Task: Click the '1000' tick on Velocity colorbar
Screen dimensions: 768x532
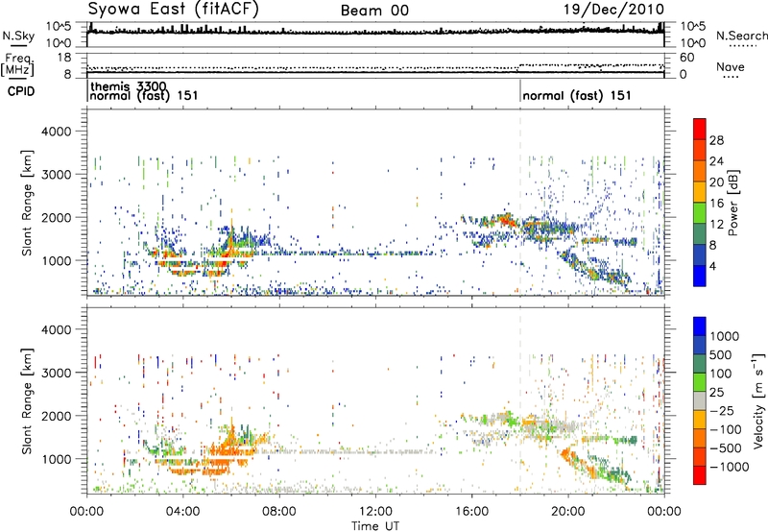Action: tap(725, 336)
